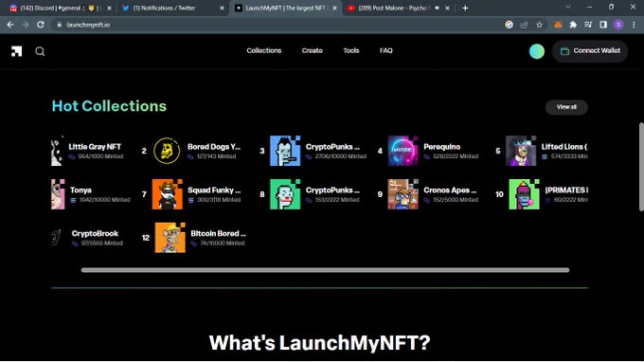Image resolution: width=644 pixels, height=362 pixels.
Task: Click the chain icon beside 74/10000 Minted
Action: coord(194,244)
